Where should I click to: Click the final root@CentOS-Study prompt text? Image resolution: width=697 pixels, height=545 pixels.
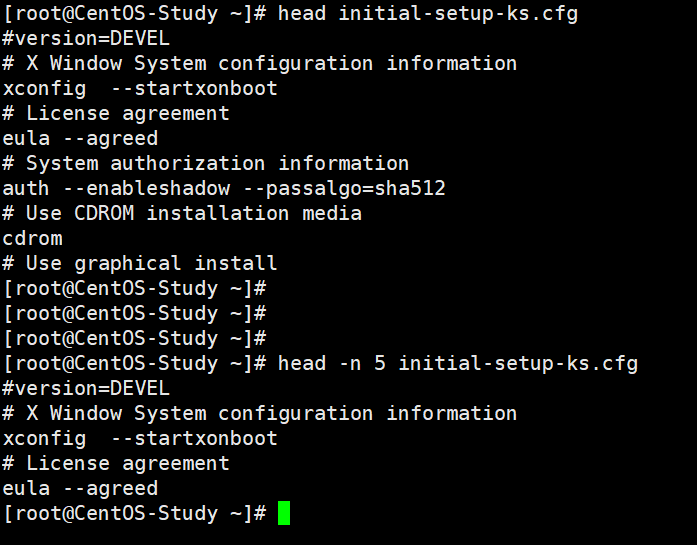(135, 514)
